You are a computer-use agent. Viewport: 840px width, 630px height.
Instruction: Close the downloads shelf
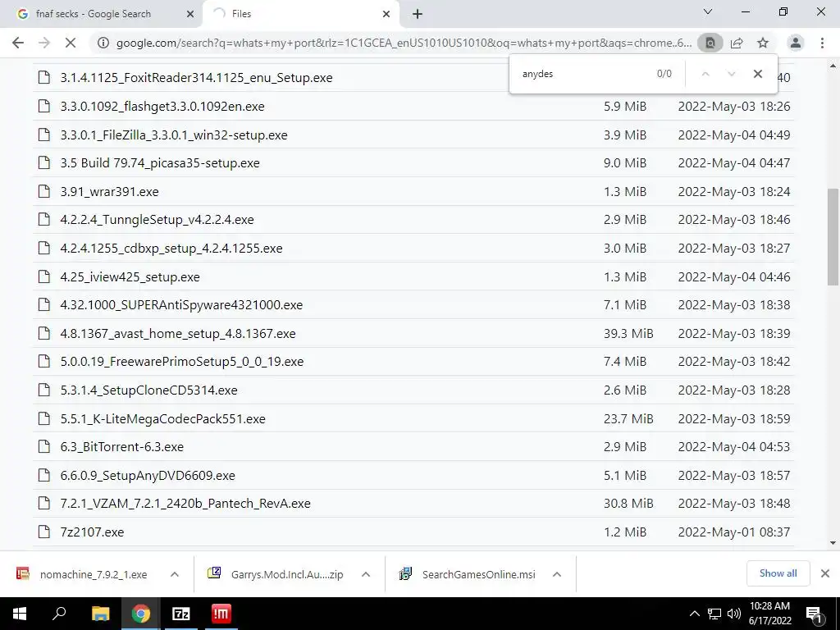coord(825,573)
